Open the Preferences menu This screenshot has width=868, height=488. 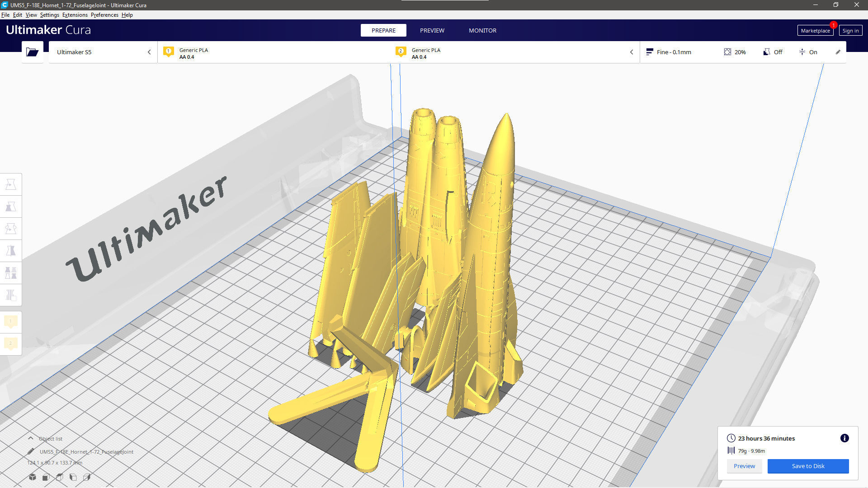tap(104, 15)
